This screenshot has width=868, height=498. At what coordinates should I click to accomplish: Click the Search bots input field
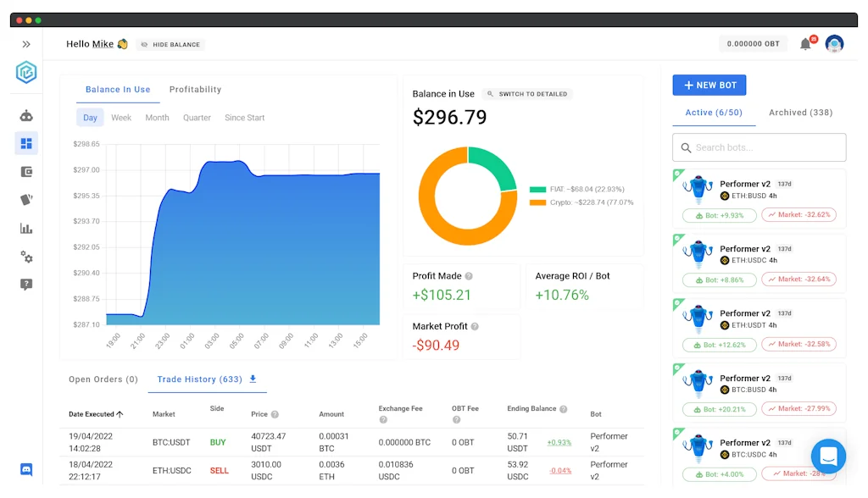pyautogui.click(x=759, y=147)
